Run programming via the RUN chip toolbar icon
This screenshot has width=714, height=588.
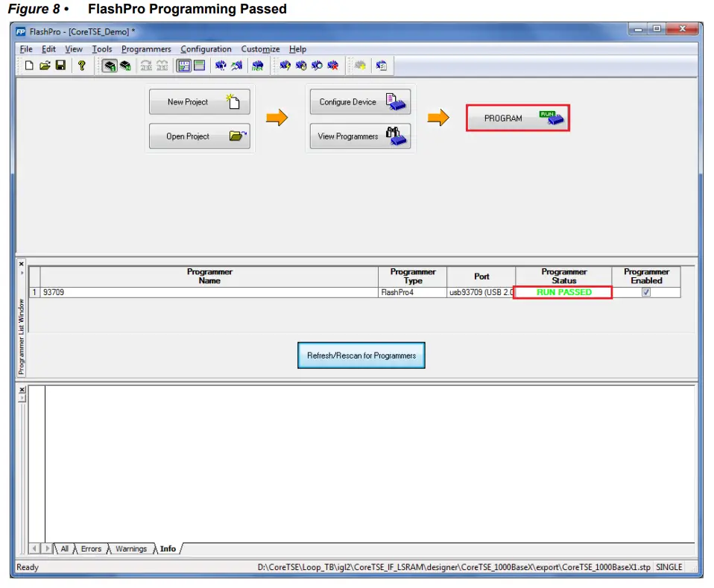259,66
